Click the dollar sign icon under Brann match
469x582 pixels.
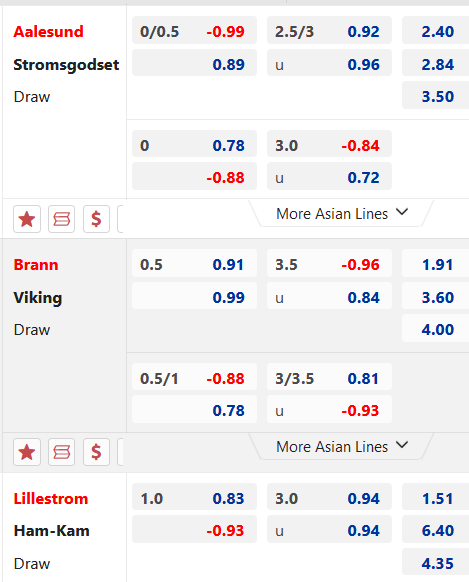point(96,452)
